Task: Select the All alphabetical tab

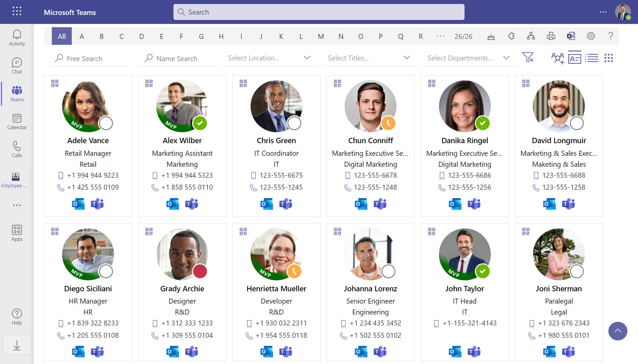Action: coord(61,36)
